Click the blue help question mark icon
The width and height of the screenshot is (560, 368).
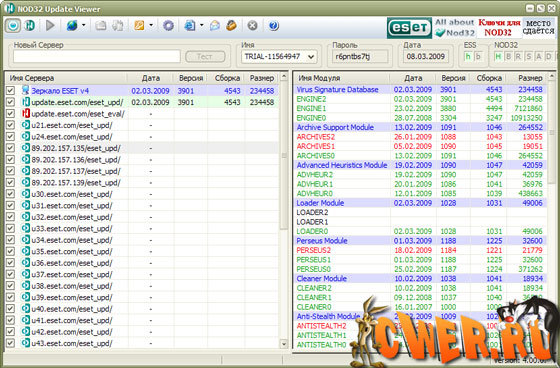click(x=274, y=26)
